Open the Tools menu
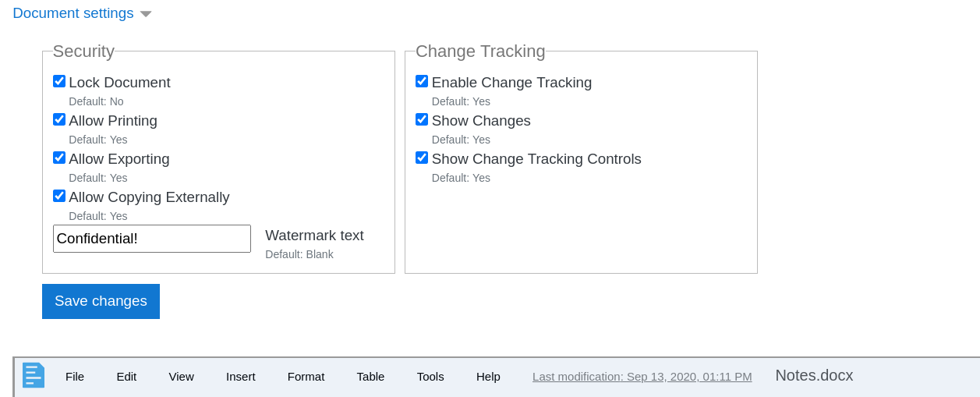 coord(430,376)
